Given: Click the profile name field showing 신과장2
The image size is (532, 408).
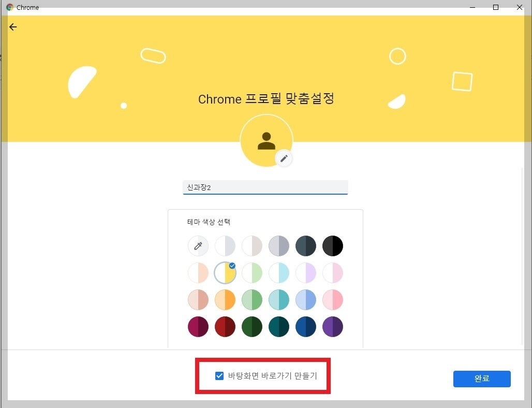Looking at the screenshot, I should click(x=265, y=187).
